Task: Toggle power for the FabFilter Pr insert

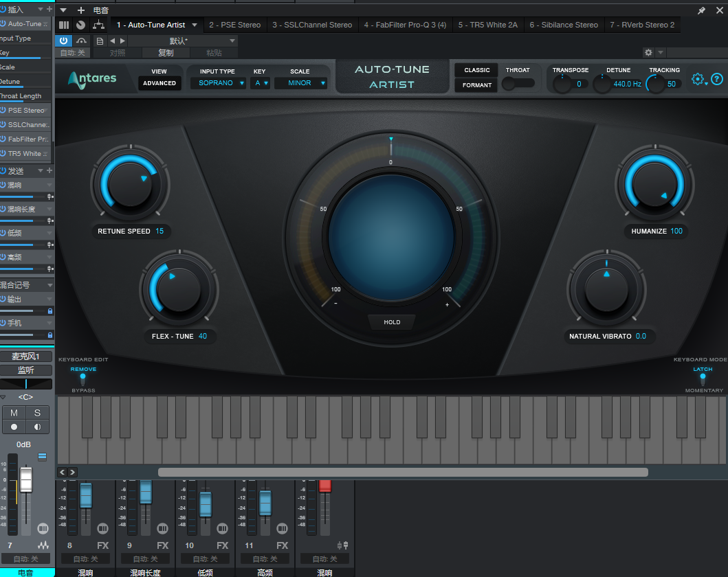Action: point(3,139)
